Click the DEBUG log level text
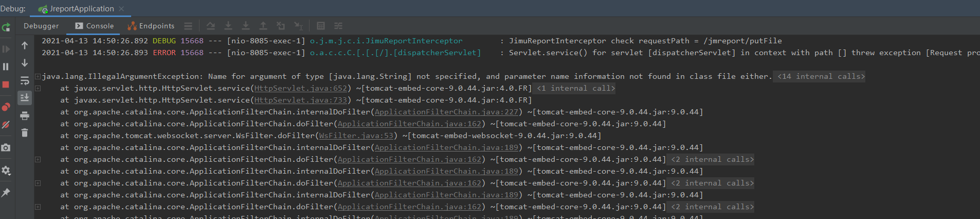Viewport: 980px width, 219px height. [x=164, y=41]
